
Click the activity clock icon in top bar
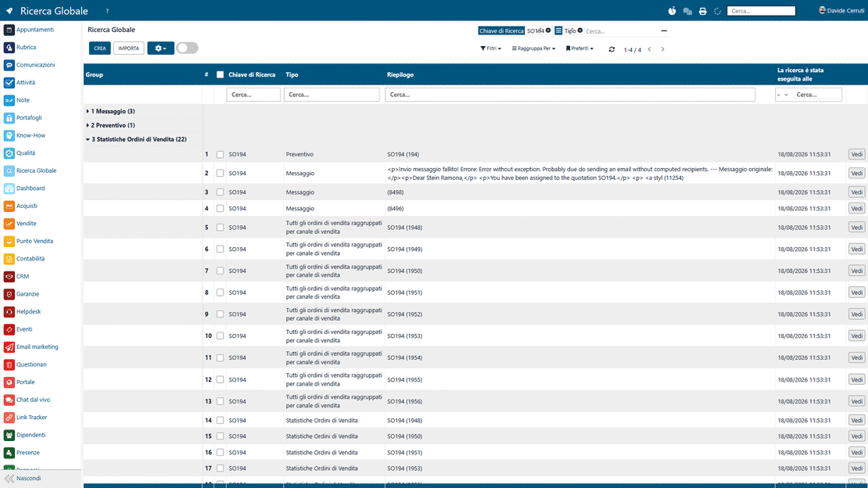tap(672, 11)
